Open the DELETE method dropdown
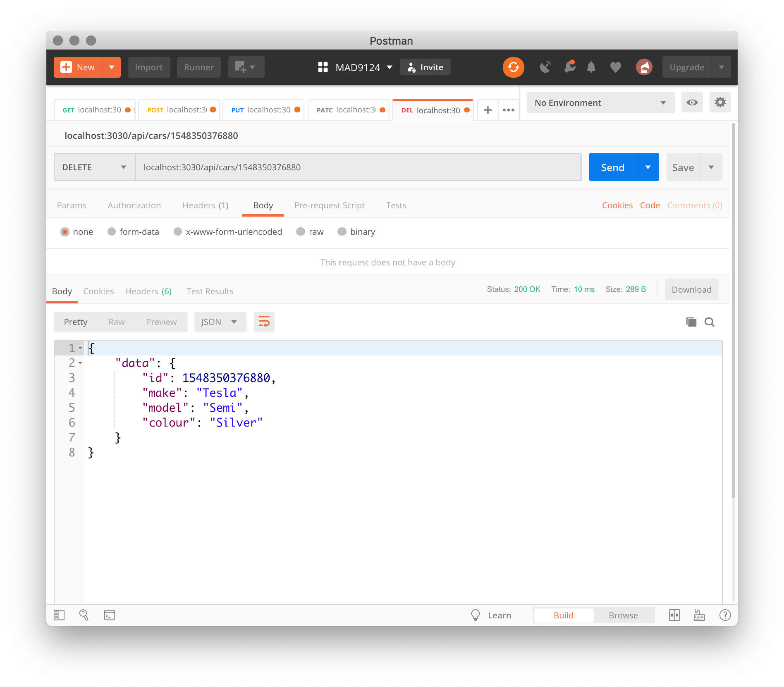784x687 pixels. click(94, 167)
